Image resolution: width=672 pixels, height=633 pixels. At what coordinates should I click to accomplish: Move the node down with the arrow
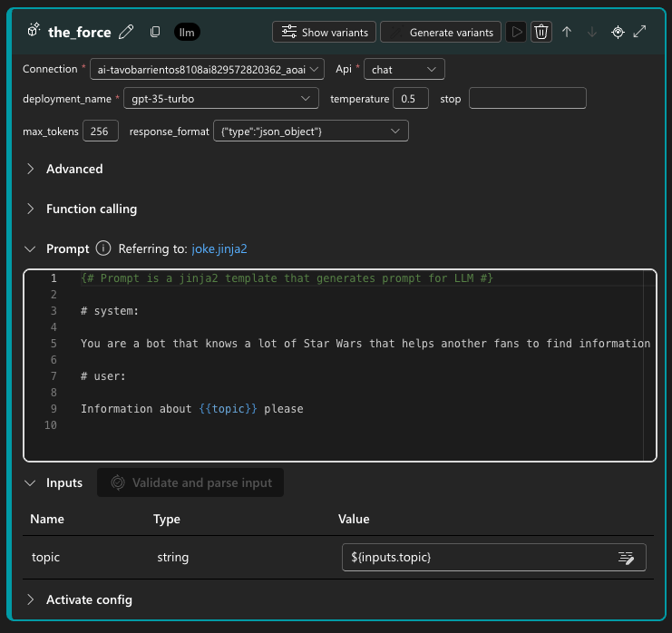592,32
